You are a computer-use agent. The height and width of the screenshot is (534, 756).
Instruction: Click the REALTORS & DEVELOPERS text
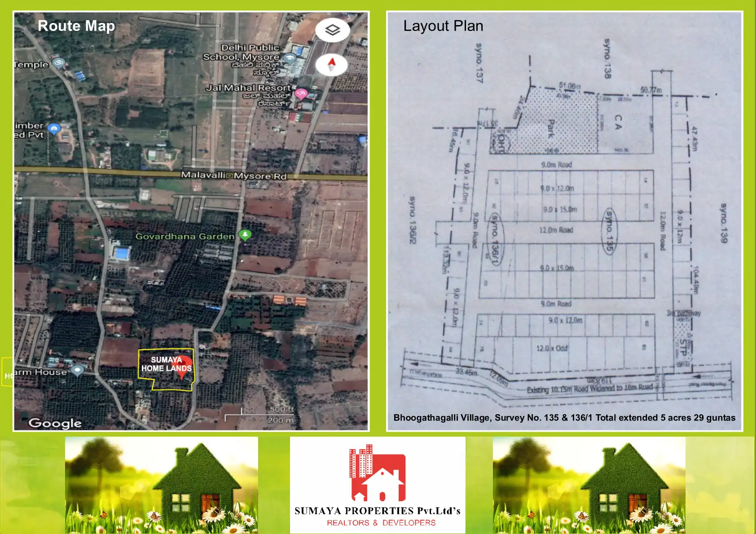click(x=381, y=523)
